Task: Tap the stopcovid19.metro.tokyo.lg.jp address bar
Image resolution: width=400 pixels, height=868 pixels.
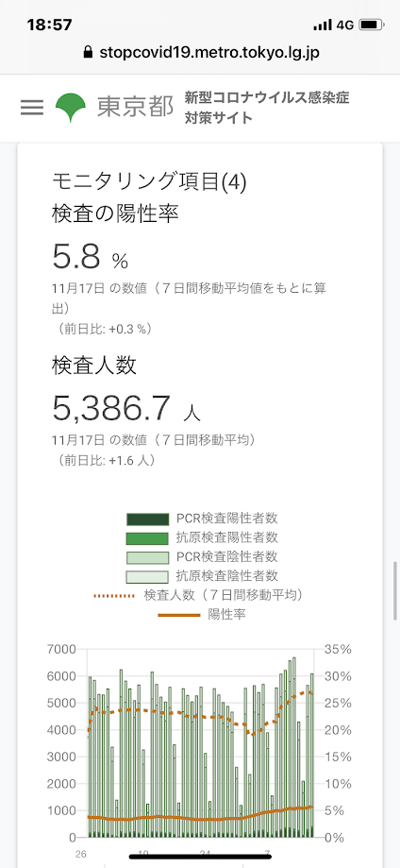Action: pyautogui.click(x=200, y=53)
